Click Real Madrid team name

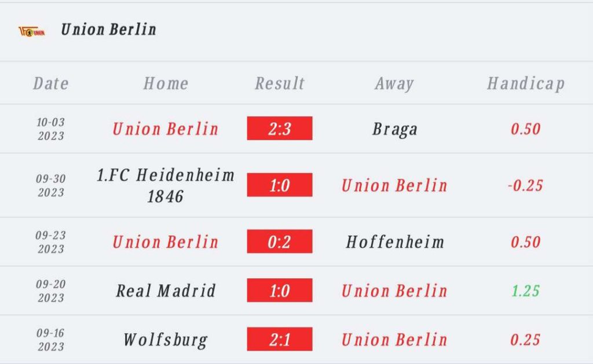[166, 291]
